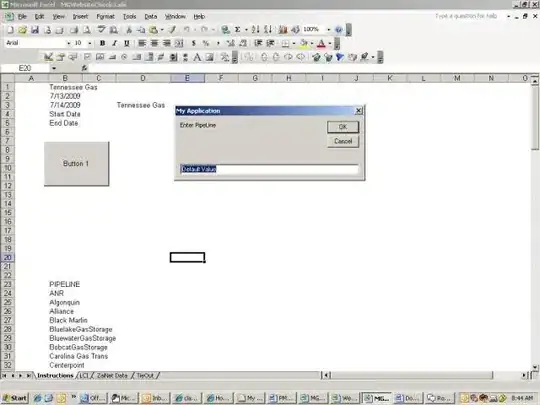Open the Arial font name dropdown
The width and height of the screenshot is (540, 405).
click(x=69, y=43)
